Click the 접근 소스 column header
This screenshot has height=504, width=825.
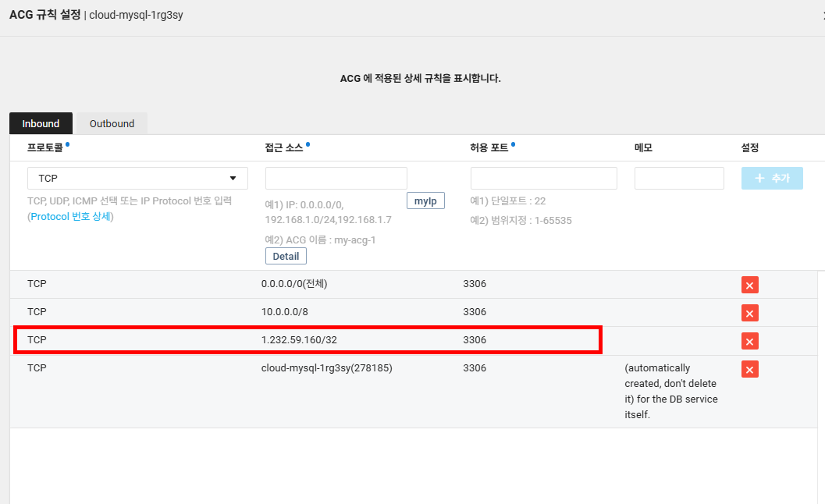coord(284,147)
